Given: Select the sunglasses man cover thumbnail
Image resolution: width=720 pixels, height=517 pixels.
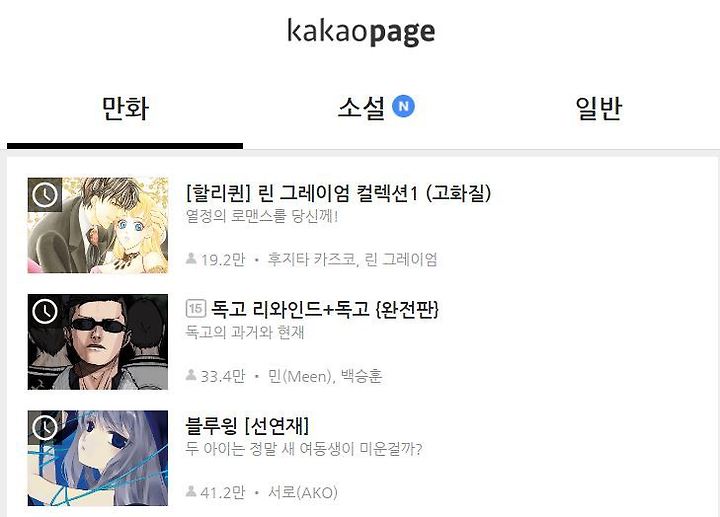Looking at the screenshot, I should pyautogui.click(x=98, y=342).
